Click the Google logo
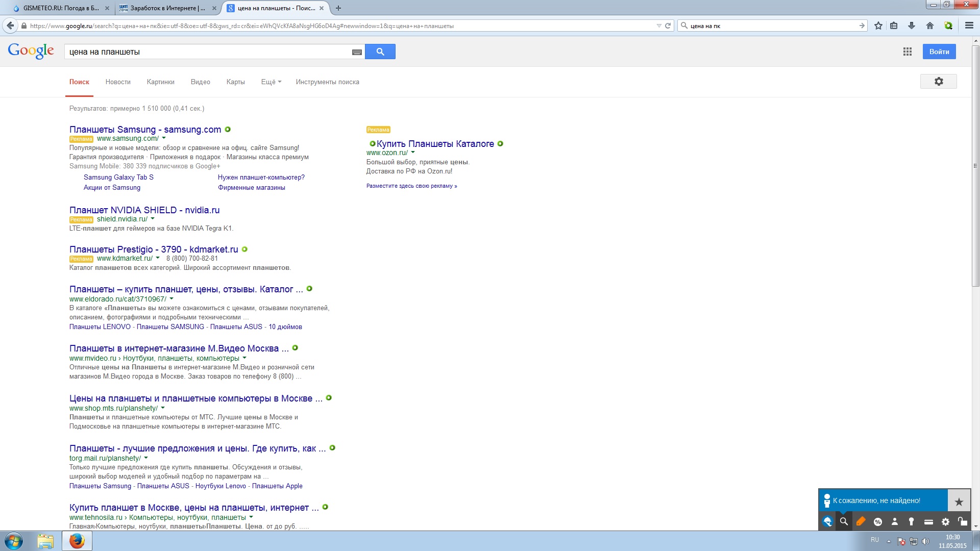The image size is (980, 551). (31, 51)
